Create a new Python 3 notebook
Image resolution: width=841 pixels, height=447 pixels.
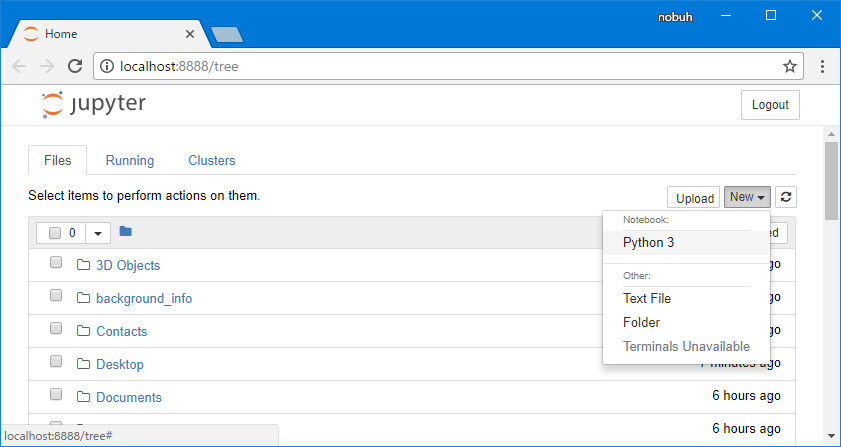[x=686, y=243]
